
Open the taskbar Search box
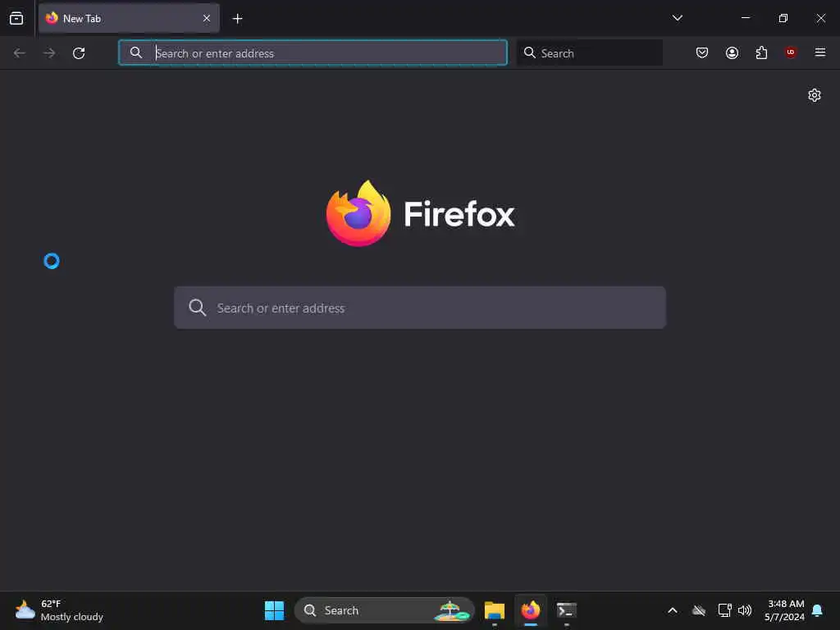pos(384,610)
